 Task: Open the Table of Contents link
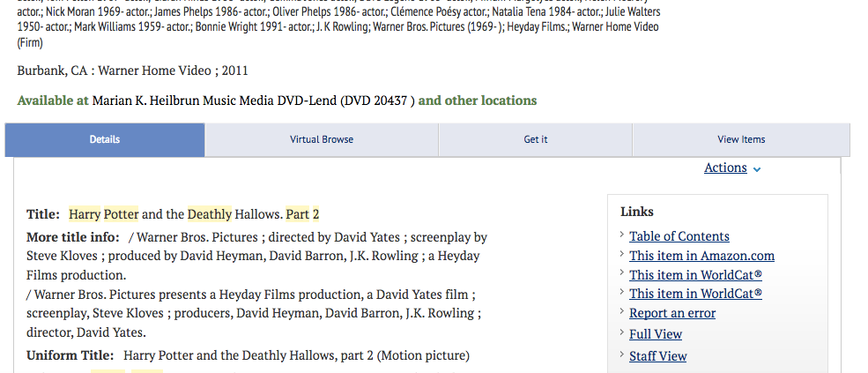tap(679, 236)
